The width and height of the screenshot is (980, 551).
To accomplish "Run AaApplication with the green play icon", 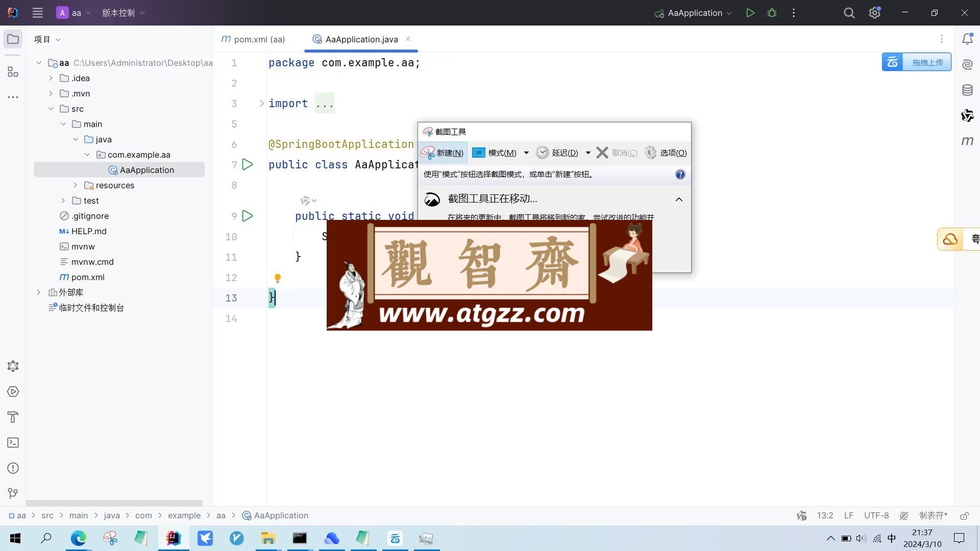I will (x=750, y=13).
